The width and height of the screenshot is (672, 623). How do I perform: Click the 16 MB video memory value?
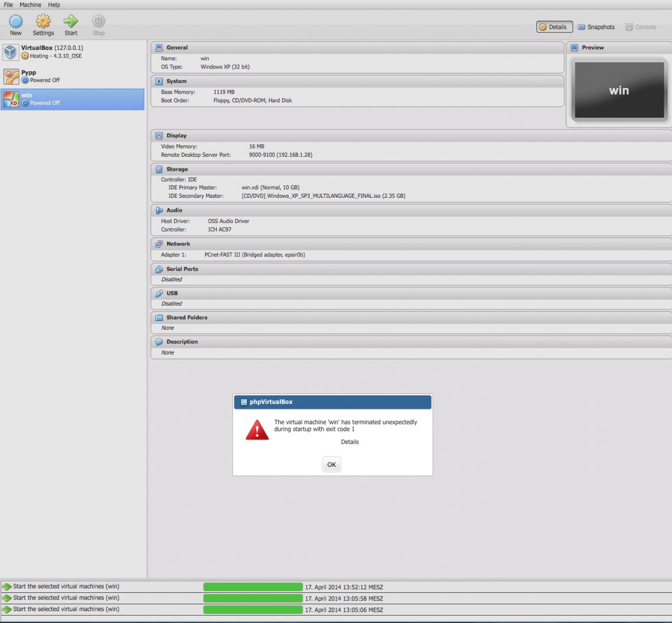pyautogui.click(x=257, y=147)
